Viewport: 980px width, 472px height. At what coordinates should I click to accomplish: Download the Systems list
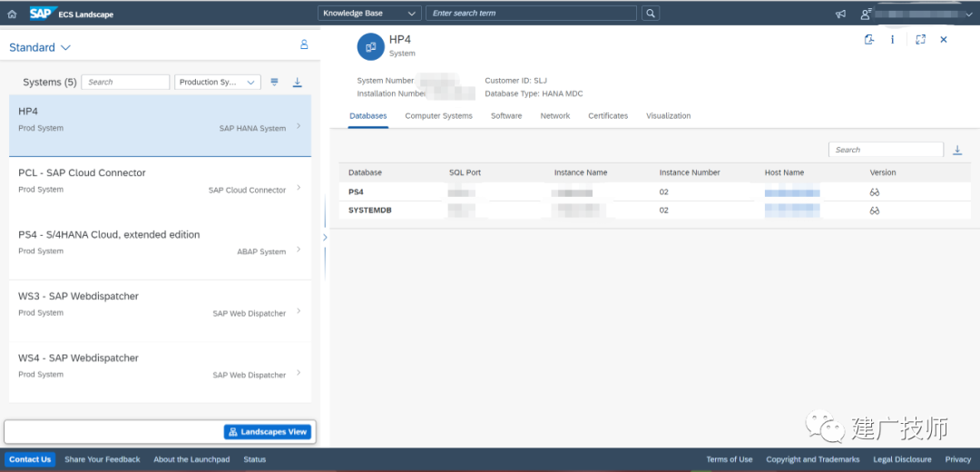click(298, 82)
